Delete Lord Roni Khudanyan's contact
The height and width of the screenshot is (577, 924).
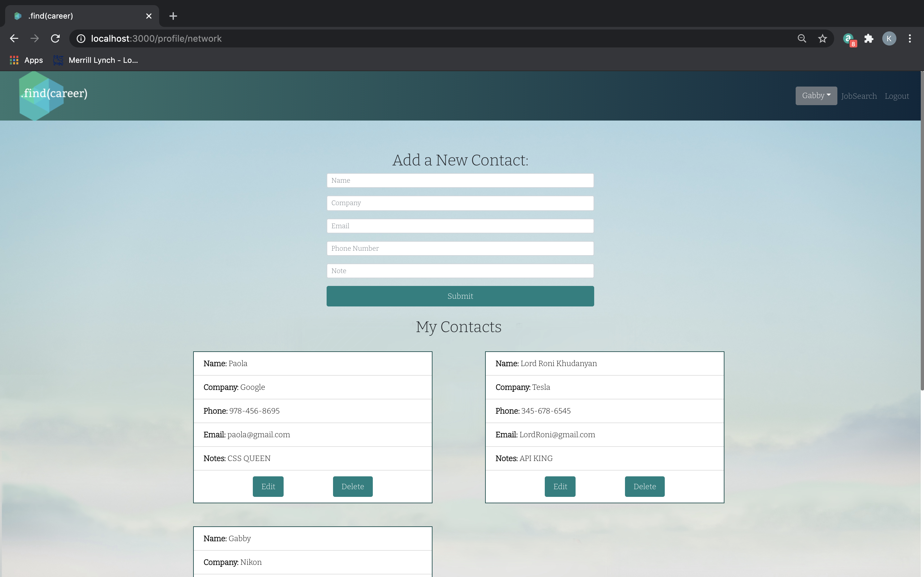[645, 487]
